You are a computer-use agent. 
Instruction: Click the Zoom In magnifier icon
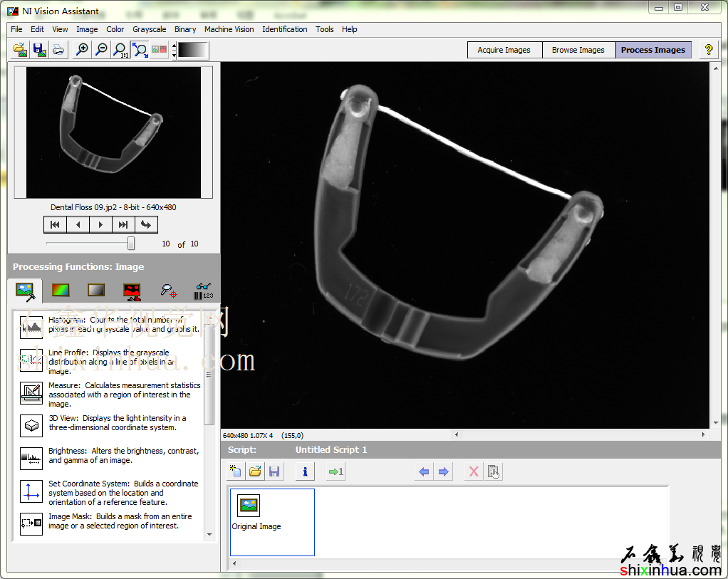pyautogui.click(x=83, y=50)
